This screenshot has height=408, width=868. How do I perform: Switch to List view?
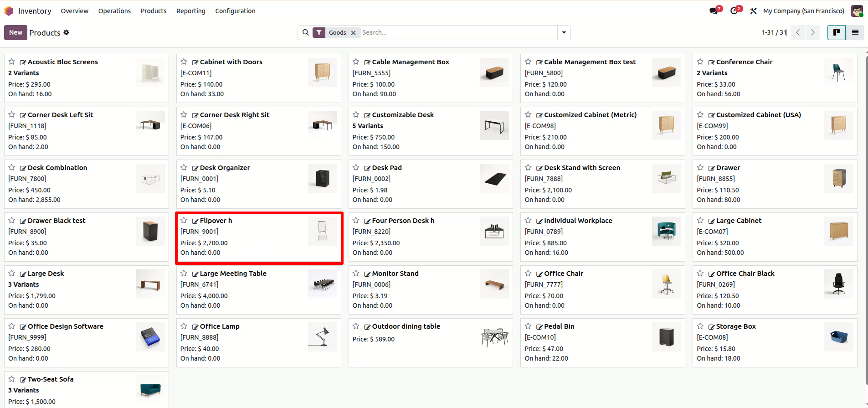pyautogui.click(x=855, y=32)
